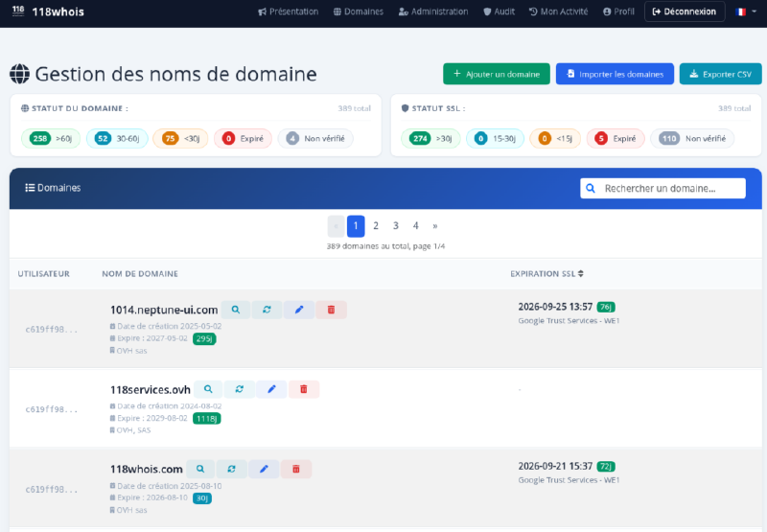This screenshot has height=532, width=767.
Task: Filter SSL by <15j status
Action: (x=555, y=138)
